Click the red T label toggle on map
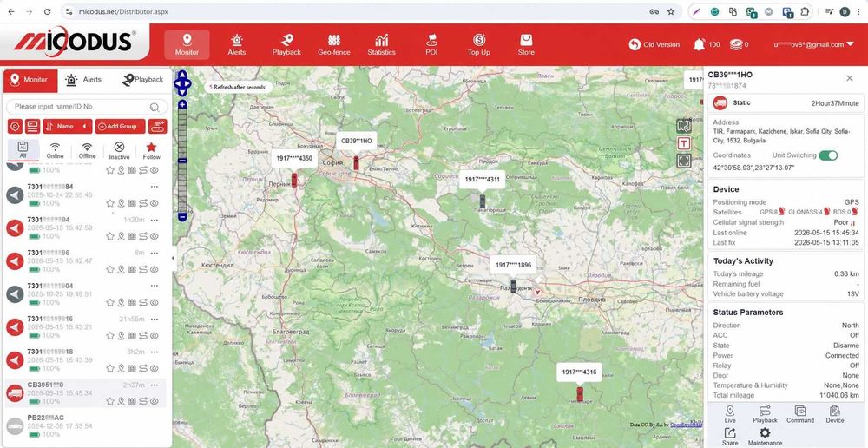Viewport: 868px width, 448px height. (684, 143)
